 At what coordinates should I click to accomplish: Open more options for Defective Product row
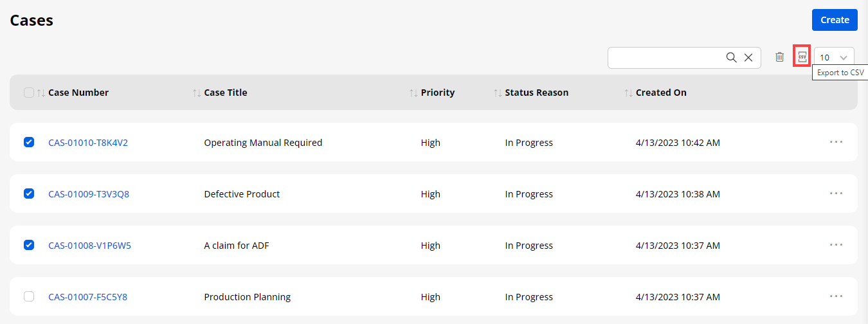click(x=836, y=194)
